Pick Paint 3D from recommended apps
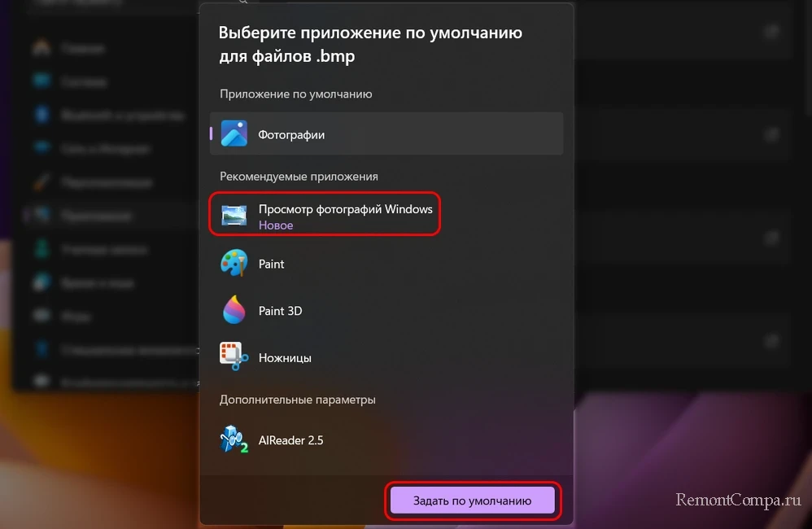Viewport: 812px width, 529px height. coord(386,310)
